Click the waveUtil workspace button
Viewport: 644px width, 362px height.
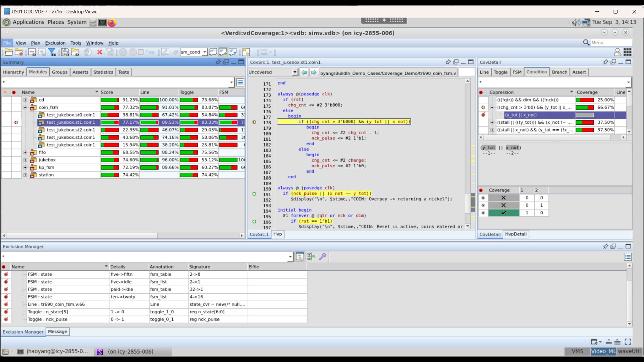point(629,351)
